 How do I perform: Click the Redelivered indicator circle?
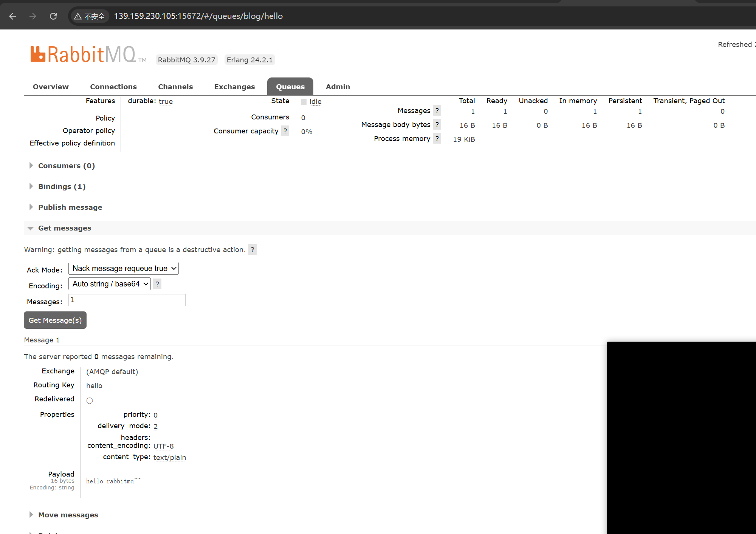tap(90, 401)
